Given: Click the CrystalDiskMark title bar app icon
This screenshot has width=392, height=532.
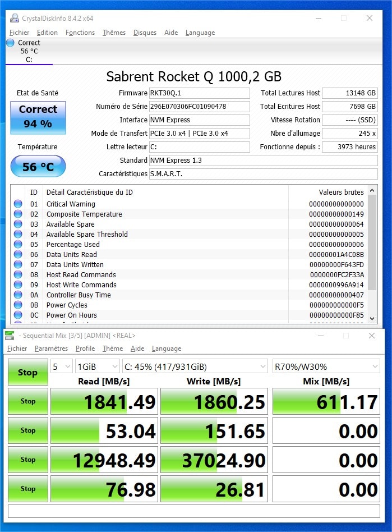Looking at the screenshot, I should point(10,336).
